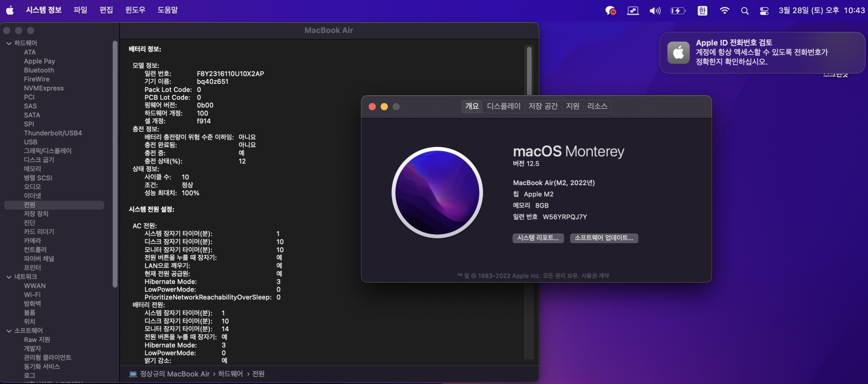This screenshot has height=384, width=868.
Task: Select 방화벽 in the sidebar
Action: [x=32, y=304]
